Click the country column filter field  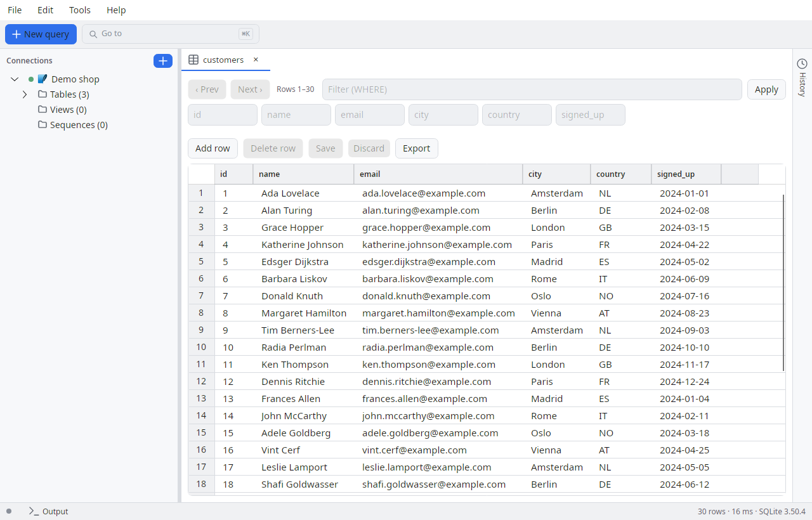517,115
